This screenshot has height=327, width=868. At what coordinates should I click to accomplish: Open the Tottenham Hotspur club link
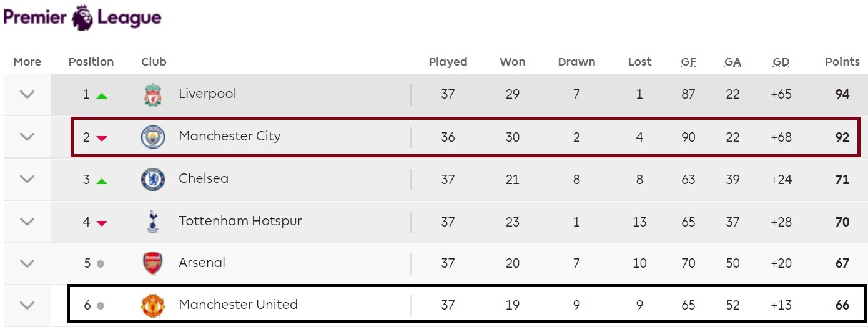pos(240,221)
